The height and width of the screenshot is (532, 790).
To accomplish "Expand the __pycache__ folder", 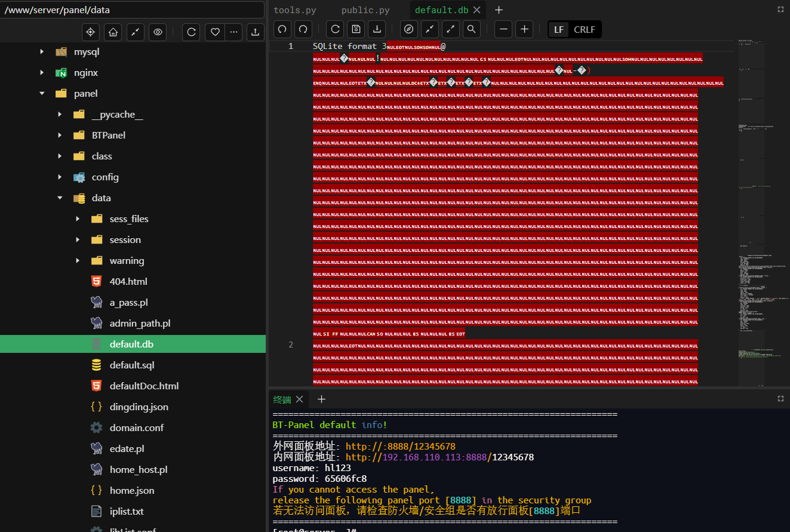I will [60, 115].
